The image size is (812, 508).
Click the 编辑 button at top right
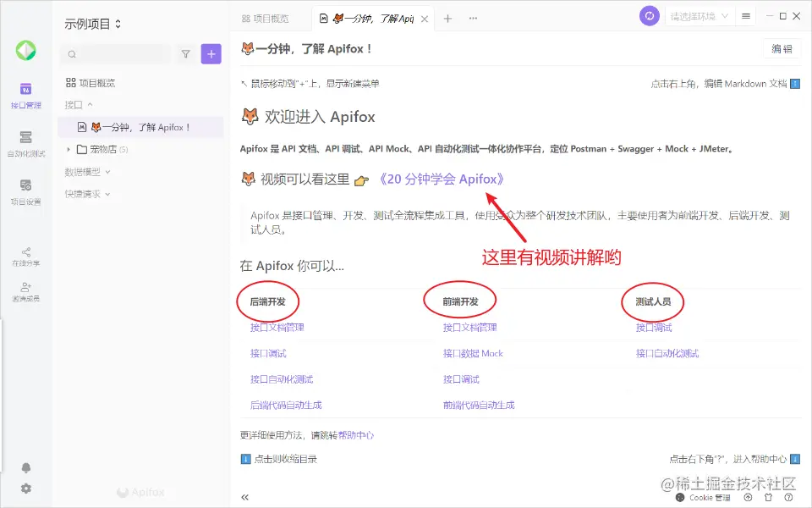[781, 48]
